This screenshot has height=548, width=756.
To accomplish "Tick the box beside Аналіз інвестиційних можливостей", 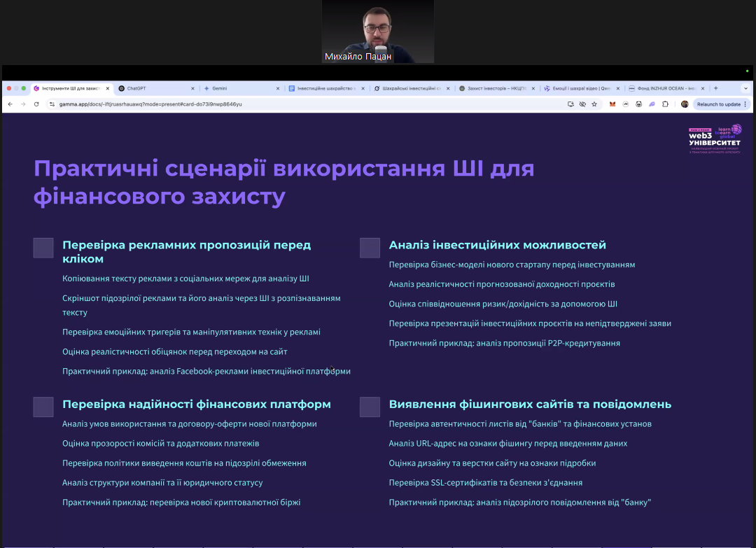I will pos(370,248).
